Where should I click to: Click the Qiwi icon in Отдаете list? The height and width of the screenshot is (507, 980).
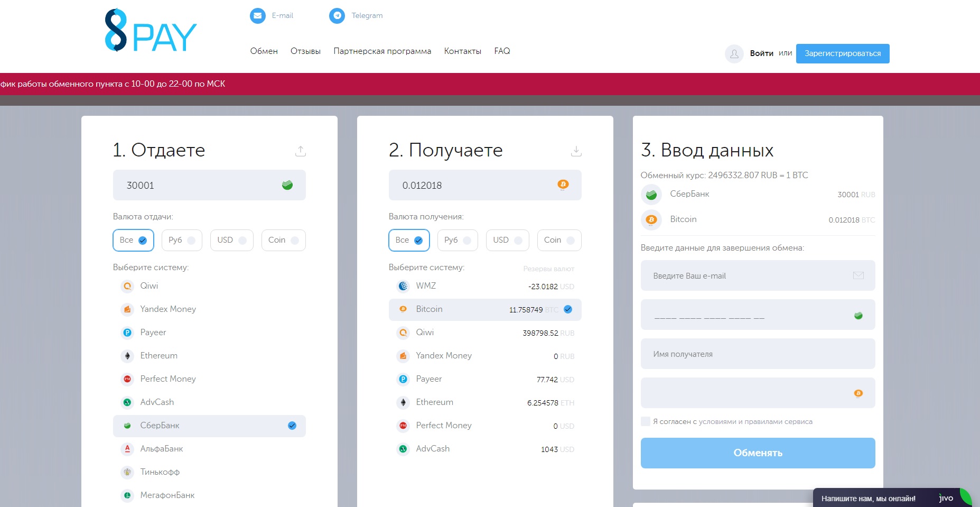(127, 286)
